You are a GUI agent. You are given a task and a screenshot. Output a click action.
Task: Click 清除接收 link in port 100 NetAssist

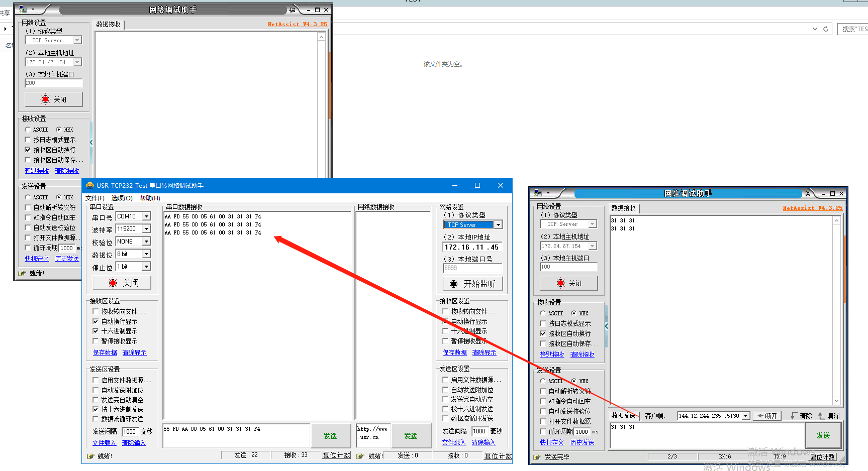583,355
